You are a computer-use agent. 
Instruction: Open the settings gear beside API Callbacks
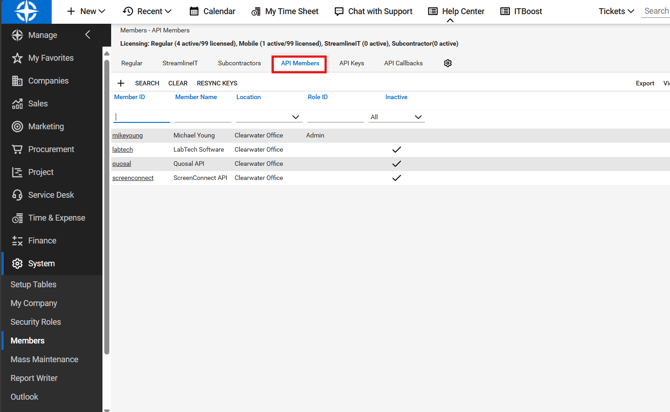click(448, 63)
